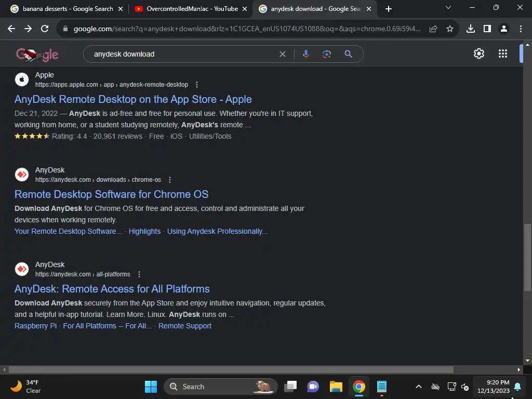Click the AnyDesk favicon of chrome-os result

pyautogui.click(x=22, y=175)
